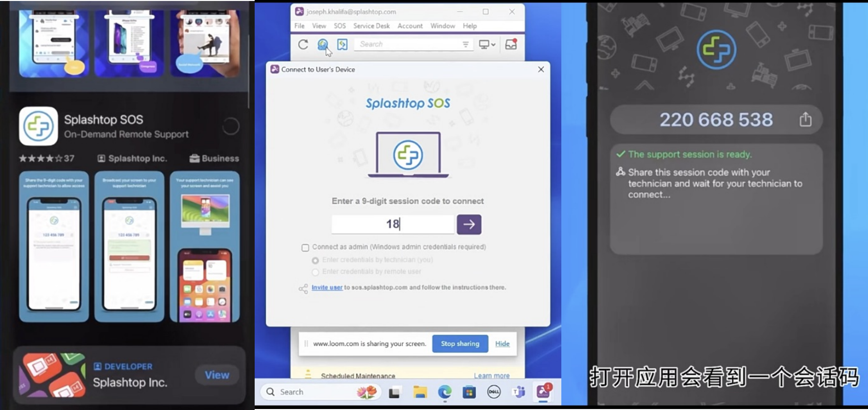The image size is (868, 410).
Task: Click the Search field in Splashtop toolbar
Action: (x=414, y=44)
